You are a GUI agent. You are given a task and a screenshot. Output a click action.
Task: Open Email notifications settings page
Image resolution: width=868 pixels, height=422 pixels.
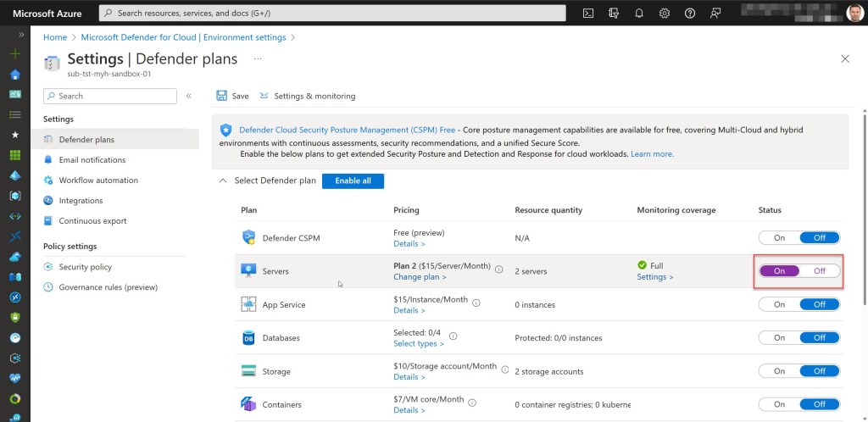[x=92, y=160]
